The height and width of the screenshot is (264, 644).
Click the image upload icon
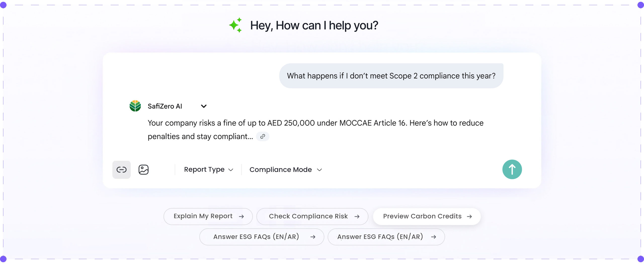(143, 170)
